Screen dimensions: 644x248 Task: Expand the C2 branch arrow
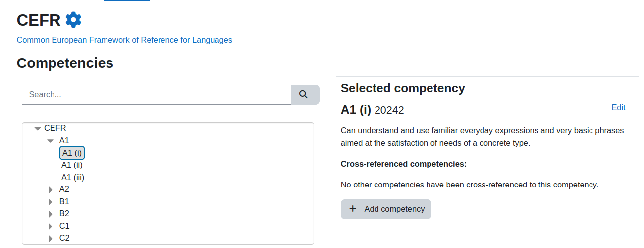pos(50,238)
